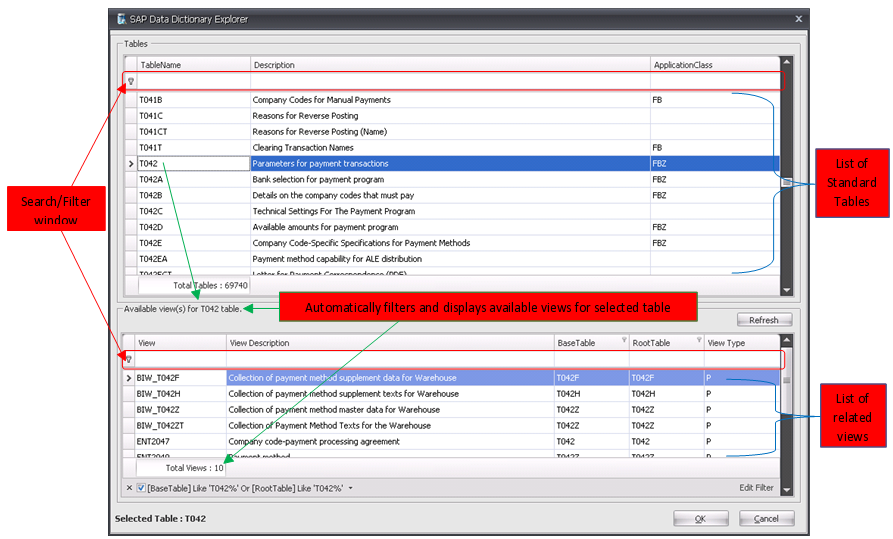The height and width of the screenshot is (539, 893).
Task: Open the Edit Filter link
Action: (756, 487)
